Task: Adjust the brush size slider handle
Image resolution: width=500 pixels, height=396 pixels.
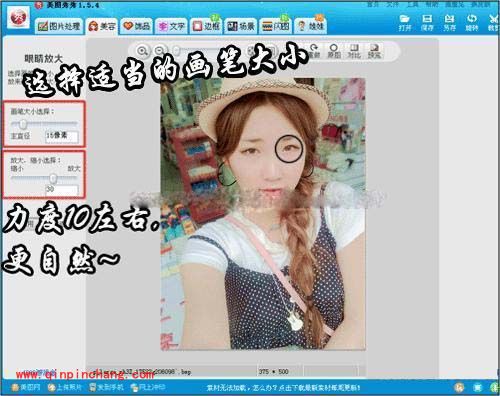Action: point(23,124)
